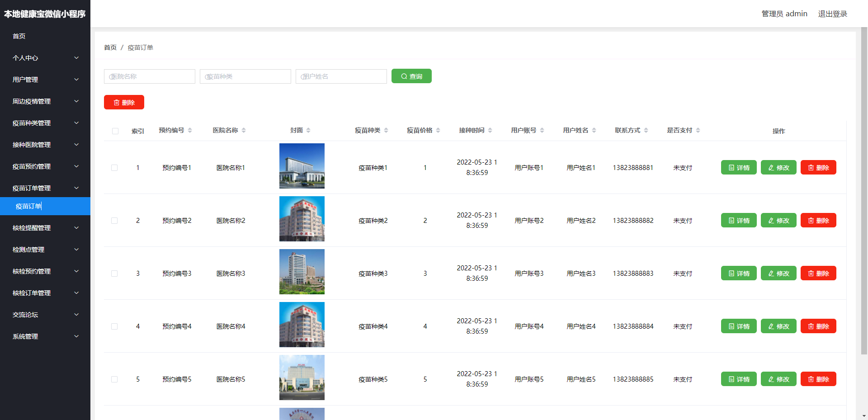Sort by 联系方式 column sort arrows
Viewport: 868px width, 420px height.
(x=646, y=130)
